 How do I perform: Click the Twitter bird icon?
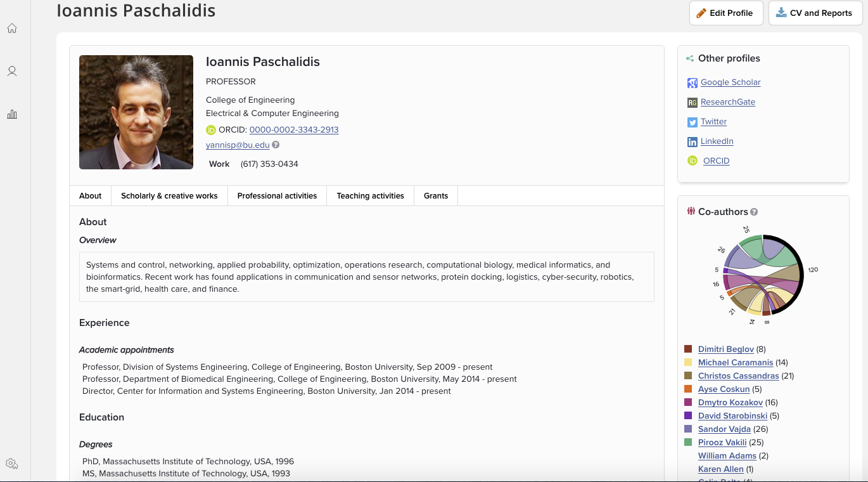[x=692, y=122]
